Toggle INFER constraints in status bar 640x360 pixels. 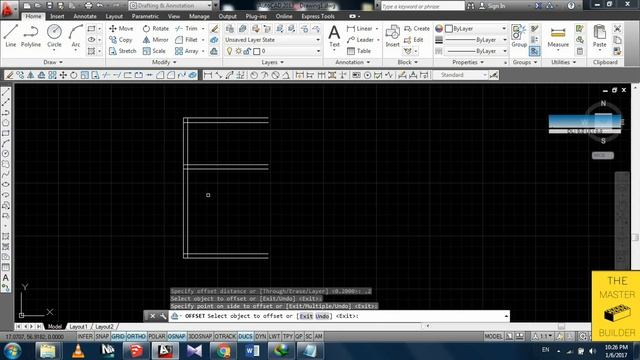point(85,336)
